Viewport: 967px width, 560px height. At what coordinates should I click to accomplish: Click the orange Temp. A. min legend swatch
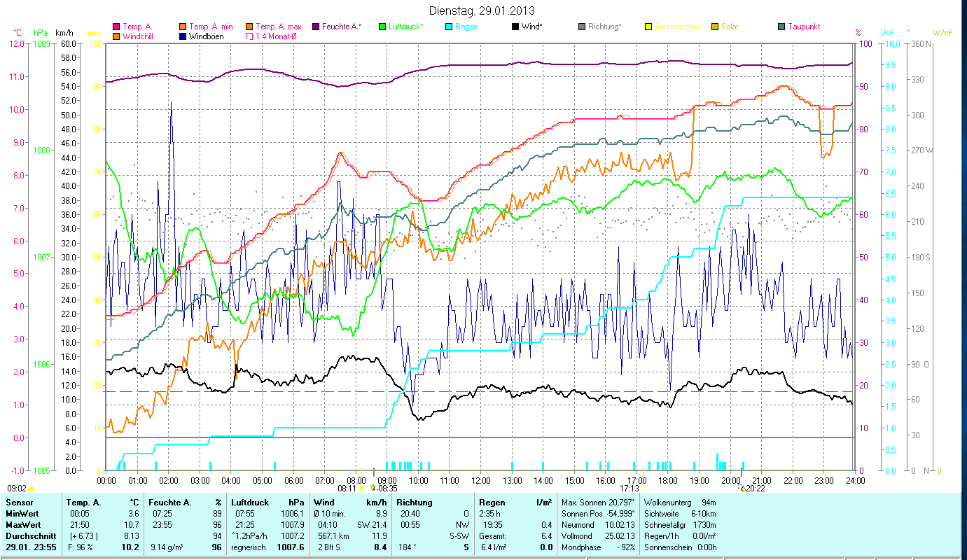182,27
